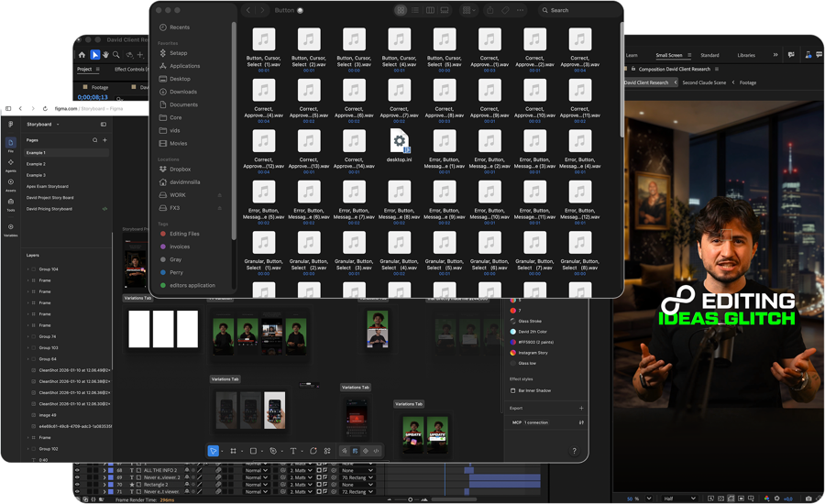Open Assets in the Figma sidebar
Image resolution: width=825 pixels, height=504 pixels.
[10, 182]
